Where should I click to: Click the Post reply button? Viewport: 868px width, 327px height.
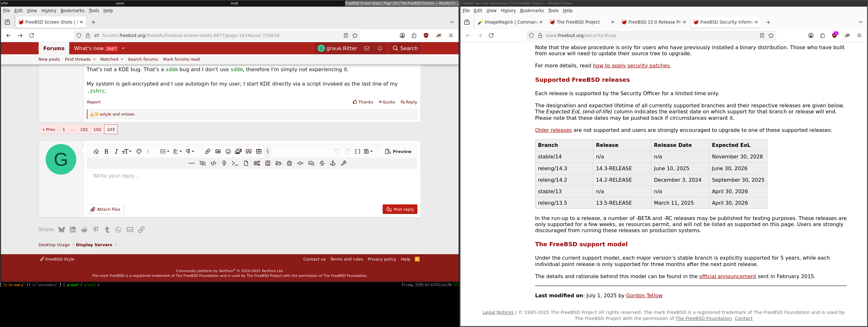pos(400,209)
